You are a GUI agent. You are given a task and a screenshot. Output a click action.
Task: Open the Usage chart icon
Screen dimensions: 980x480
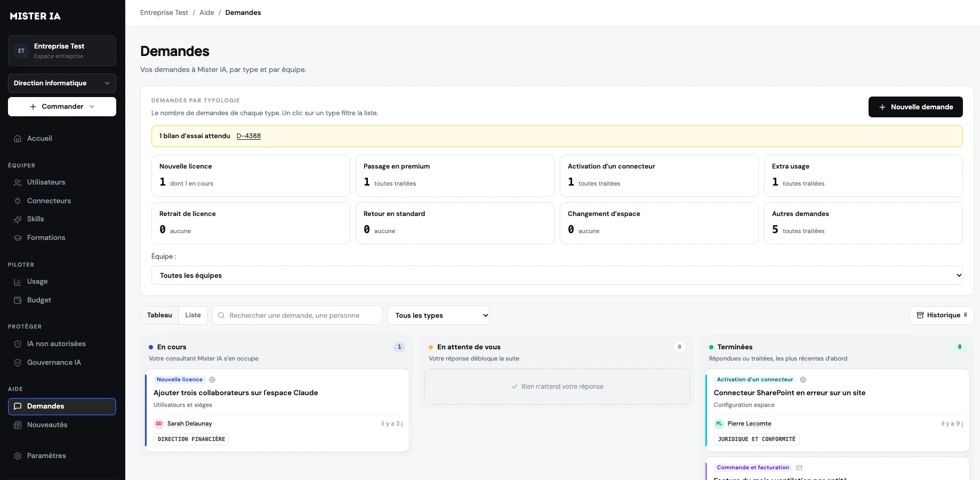[18, 282]
